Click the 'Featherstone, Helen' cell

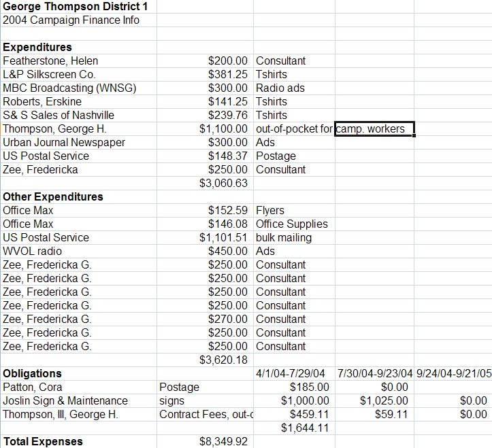(78, 61)
